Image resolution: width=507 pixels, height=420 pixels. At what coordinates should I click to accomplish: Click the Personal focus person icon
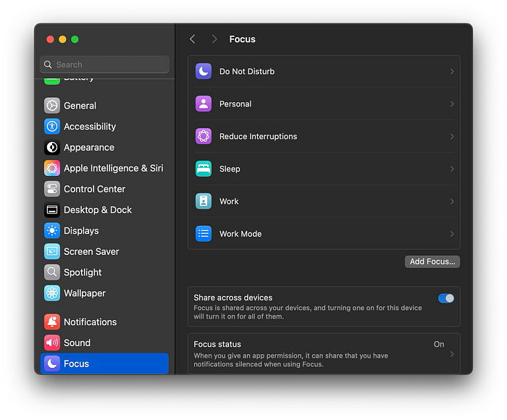[x=204, y=104]
